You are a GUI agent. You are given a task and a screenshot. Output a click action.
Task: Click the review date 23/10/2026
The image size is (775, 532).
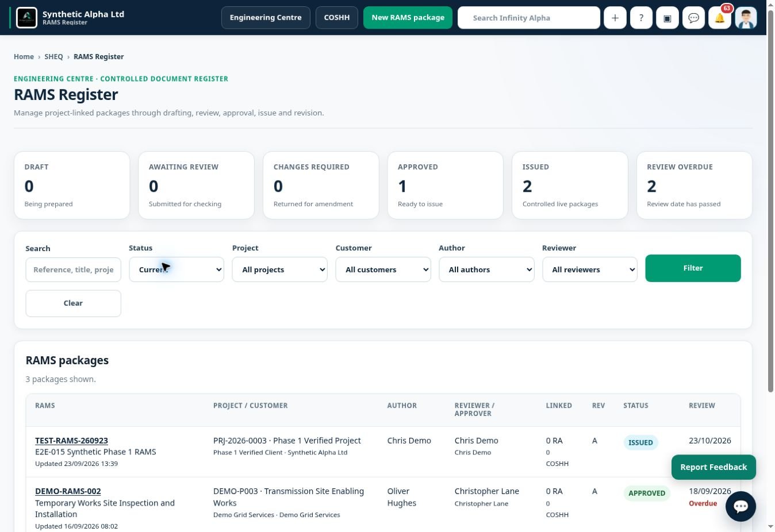(x=710, y=441)
